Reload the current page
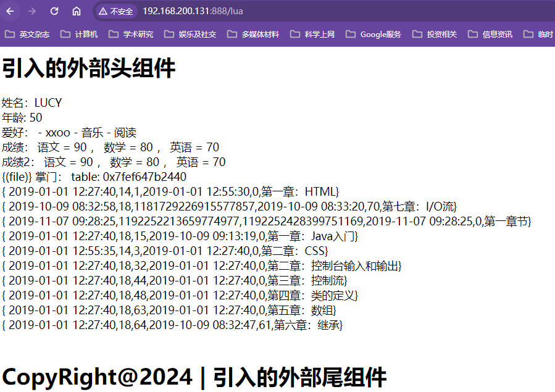The width and height of the screenshot is (555, 392). tap(54, 11)
